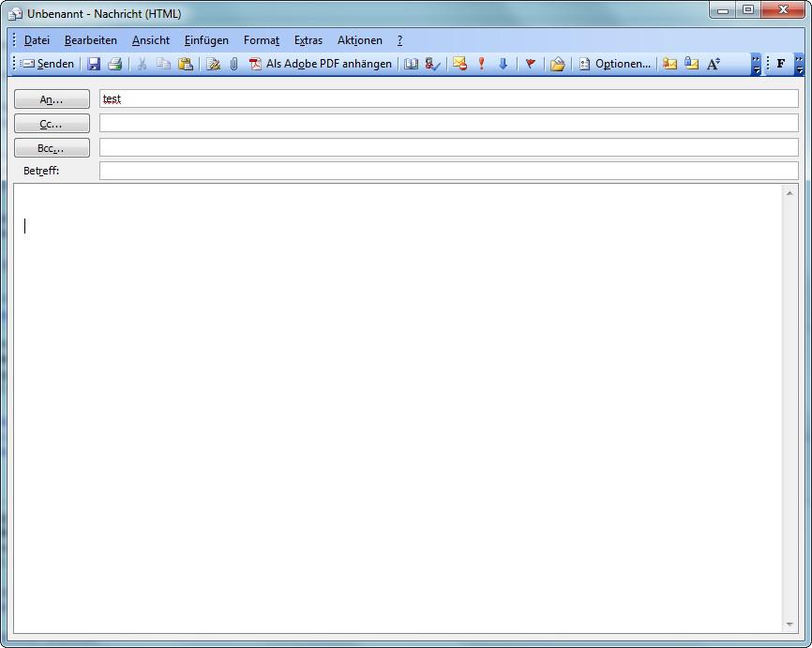The width and height of the screenshot is (812, 648).
Task: Open the ? help menu
Action: (x=399, y=40)
